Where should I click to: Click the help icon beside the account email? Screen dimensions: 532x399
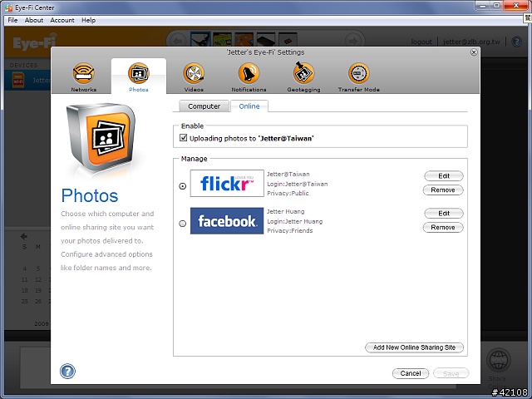(x=516, y=42)
